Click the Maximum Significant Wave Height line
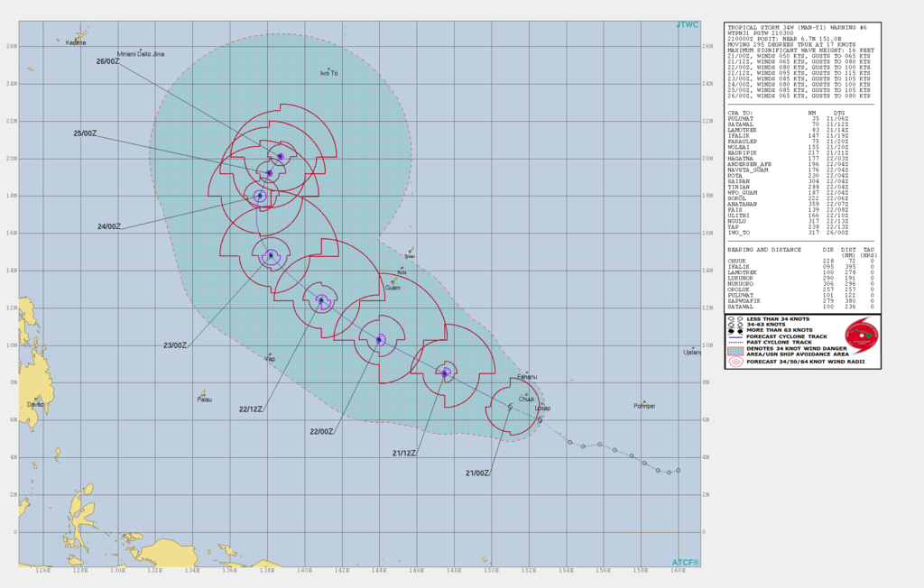924x588 pixels. (801, 51)
